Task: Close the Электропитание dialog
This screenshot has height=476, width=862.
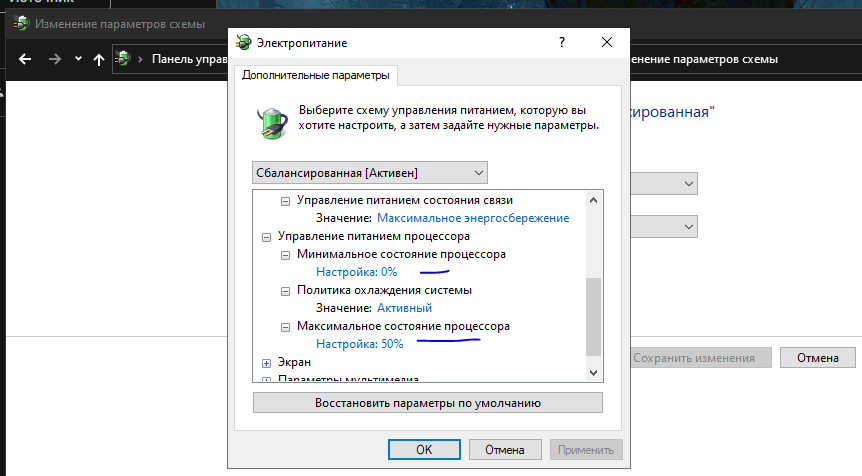Action: [x=607, y=42]
